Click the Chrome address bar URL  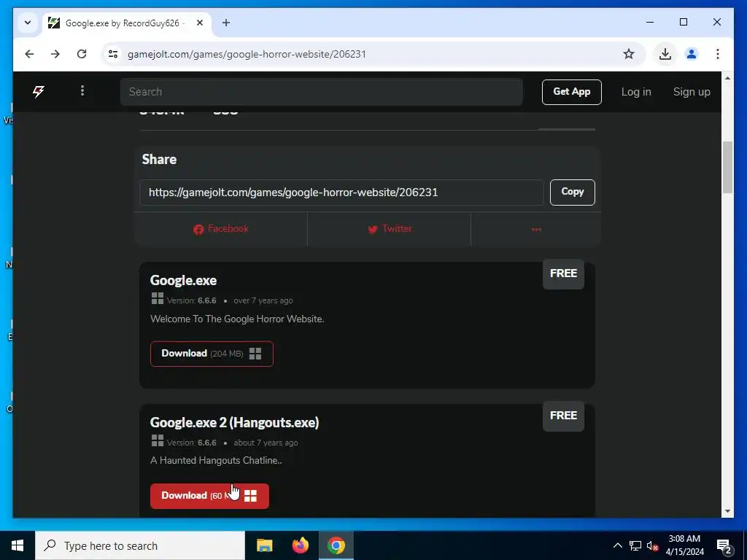(247, 54)
